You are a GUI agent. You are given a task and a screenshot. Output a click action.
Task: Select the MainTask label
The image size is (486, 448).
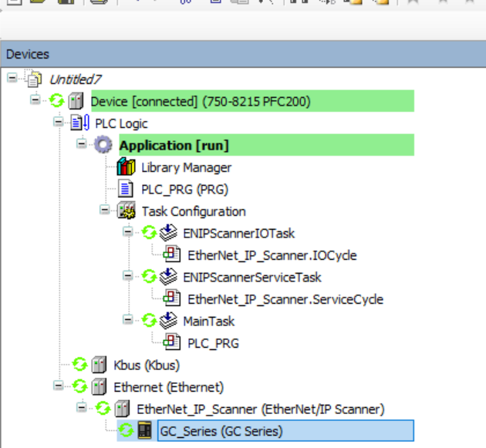click(x=208, y=322)
